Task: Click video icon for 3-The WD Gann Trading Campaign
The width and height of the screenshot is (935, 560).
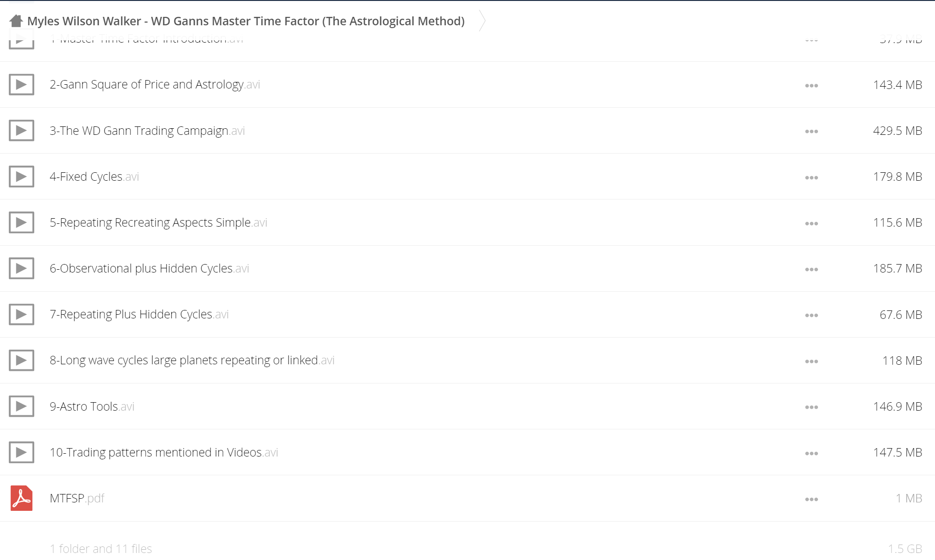Action: pyautogui.click(x=22, y=131)
